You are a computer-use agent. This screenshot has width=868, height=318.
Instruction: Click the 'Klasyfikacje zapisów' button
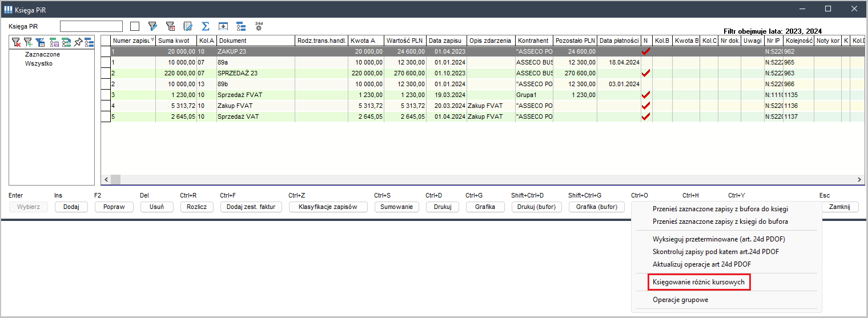[328, 207]
